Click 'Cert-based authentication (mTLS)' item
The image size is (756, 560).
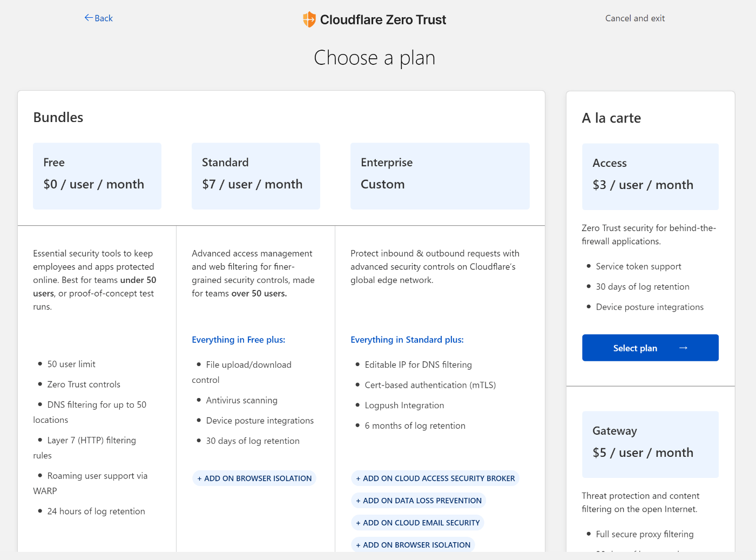[430, 385]
